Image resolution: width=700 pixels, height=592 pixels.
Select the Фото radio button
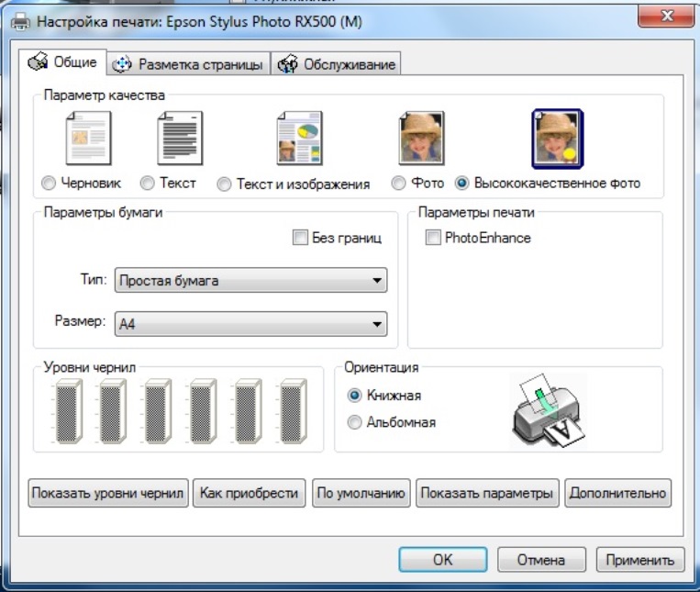pyautogui.click(x=398, y=183)
